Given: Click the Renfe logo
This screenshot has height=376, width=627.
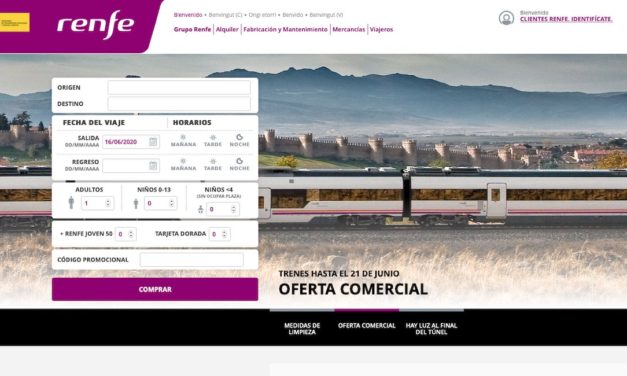Looking at the screenshot, I should [x=95, y=24].
